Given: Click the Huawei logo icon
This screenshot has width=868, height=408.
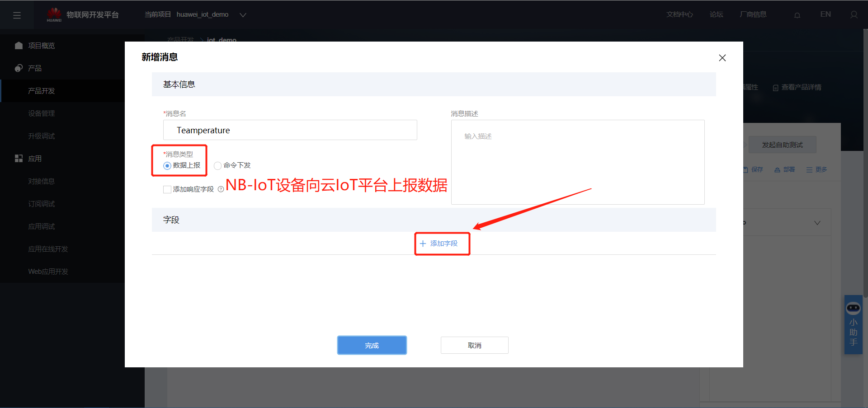Looking at the screenshot, I should tap(54, 14).
